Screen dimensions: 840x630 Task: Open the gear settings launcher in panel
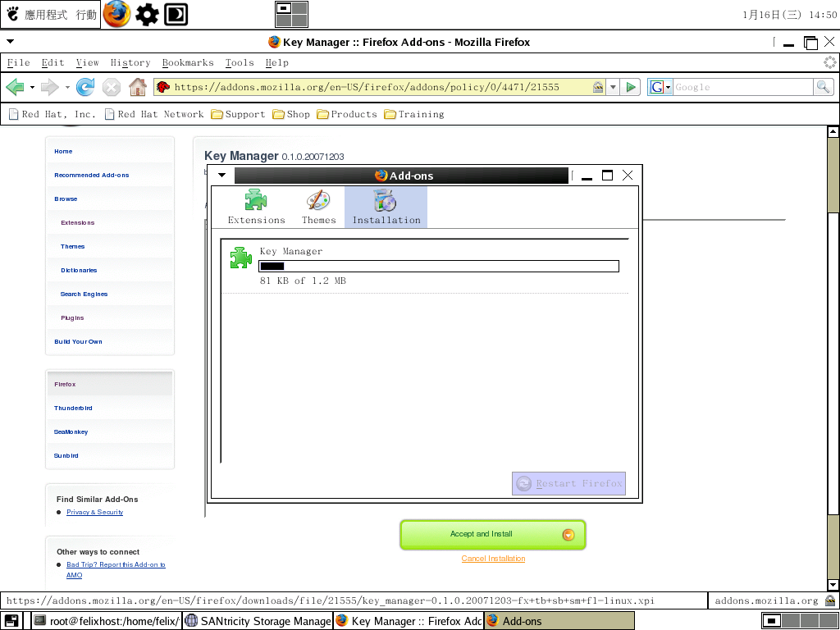[x=147, y=15]
